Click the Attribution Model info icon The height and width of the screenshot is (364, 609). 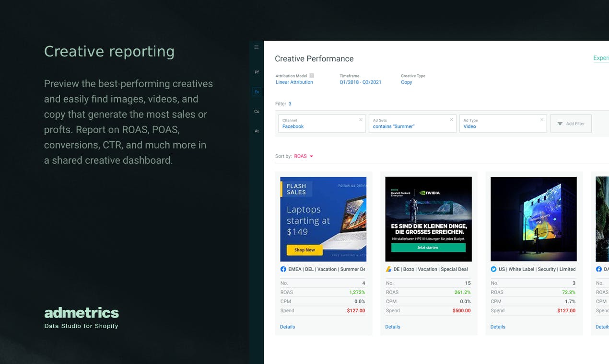[x=312, y=76]
